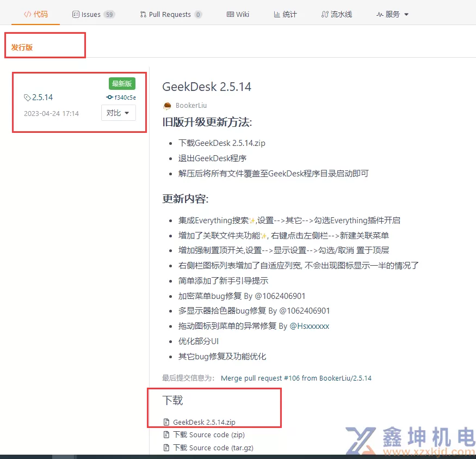Click the code brackets icon beside 代码
This screenshot has height=459, width=476.
tap(27, 14)
